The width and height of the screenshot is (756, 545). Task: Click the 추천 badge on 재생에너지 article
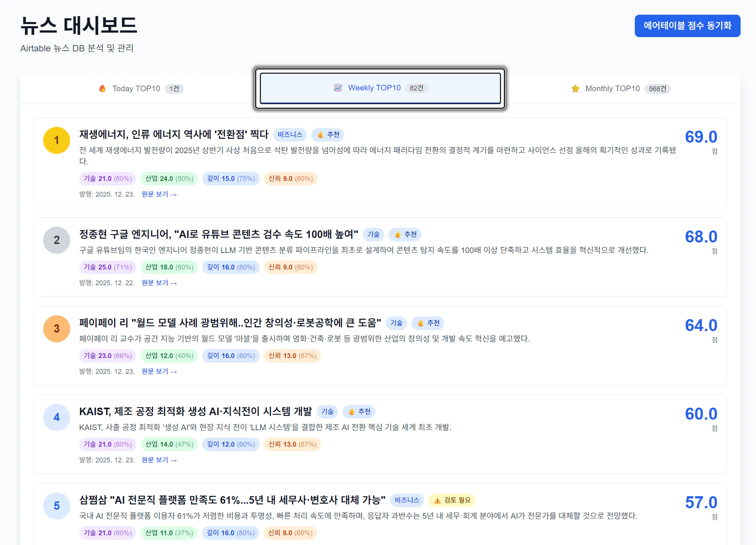(x=328, y=135)
